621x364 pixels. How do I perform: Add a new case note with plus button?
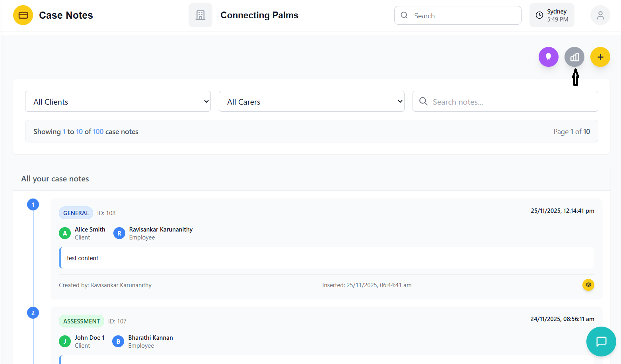(x=600, y=57)
